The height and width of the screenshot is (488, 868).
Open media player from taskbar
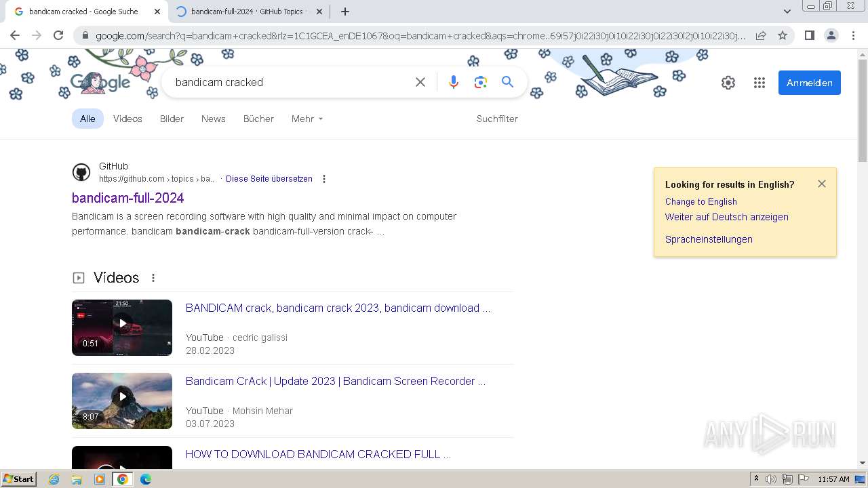pyautogui.click(x=100, y=479)
